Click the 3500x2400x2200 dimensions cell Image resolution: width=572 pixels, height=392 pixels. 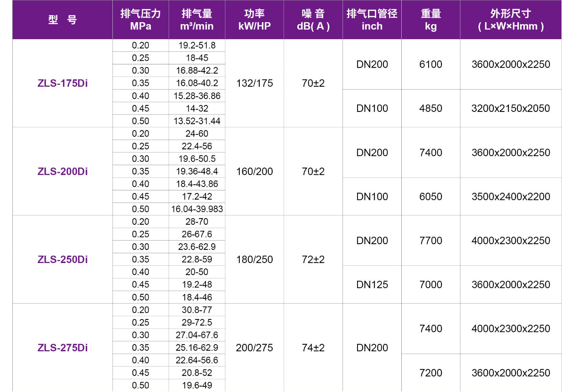tap(511, 196)
